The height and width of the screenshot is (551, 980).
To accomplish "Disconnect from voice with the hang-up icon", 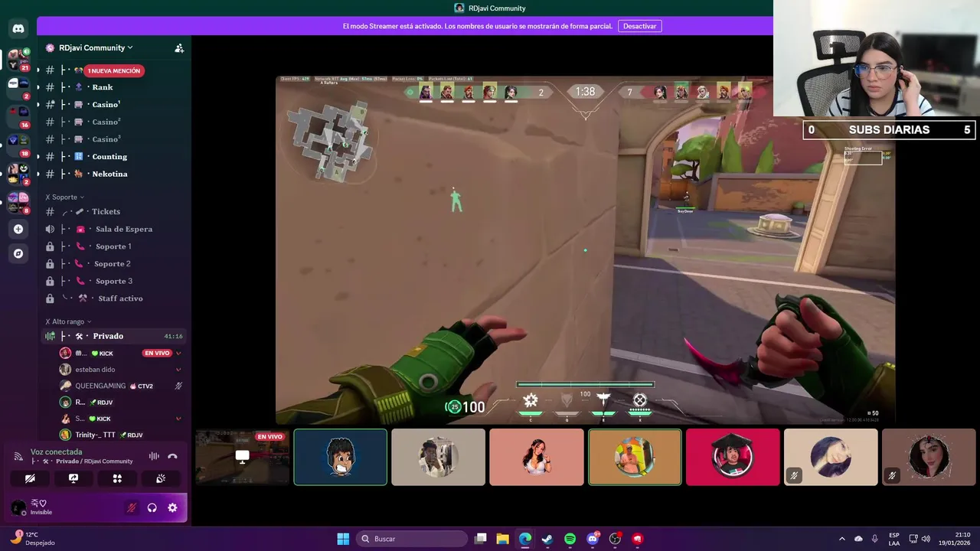I will click(172, 456).
